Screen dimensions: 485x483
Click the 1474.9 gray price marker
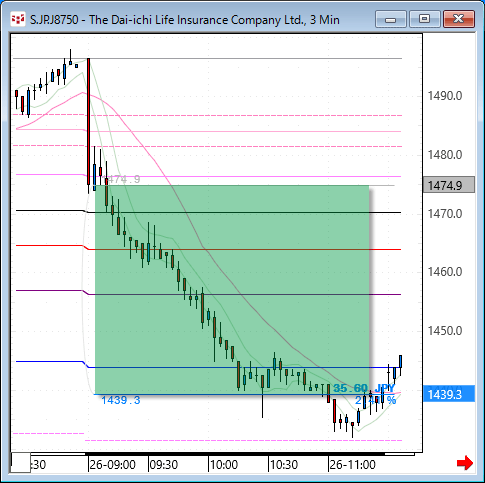coord(449,185)
